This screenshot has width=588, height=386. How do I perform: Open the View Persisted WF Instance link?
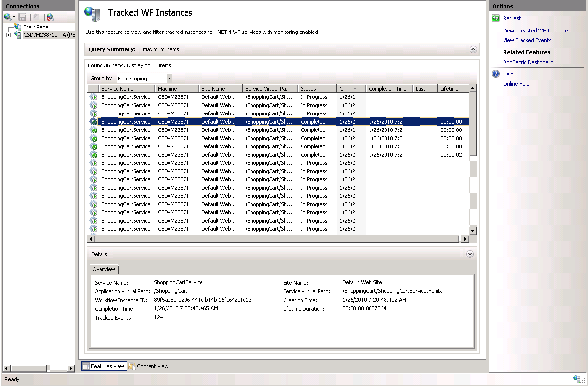point(535,31)
